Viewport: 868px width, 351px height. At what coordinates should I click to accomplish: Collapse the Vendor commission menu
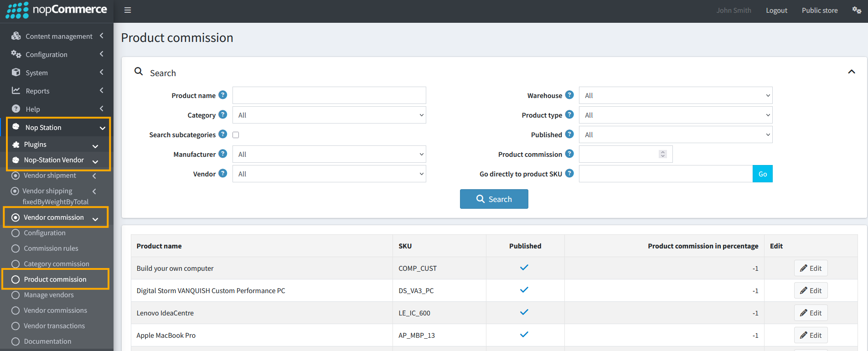tap(95, 219)
